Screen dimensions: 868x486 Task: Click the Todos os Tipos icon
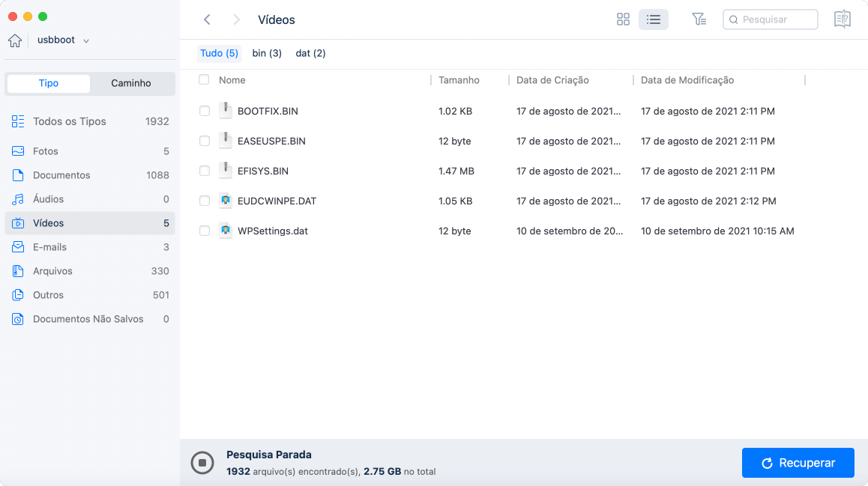[x=18, y=121]
